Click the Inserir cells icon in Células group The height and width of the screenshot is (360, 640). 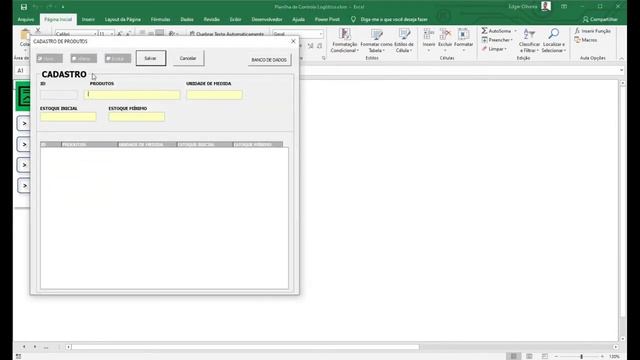(x=429, y=34)
